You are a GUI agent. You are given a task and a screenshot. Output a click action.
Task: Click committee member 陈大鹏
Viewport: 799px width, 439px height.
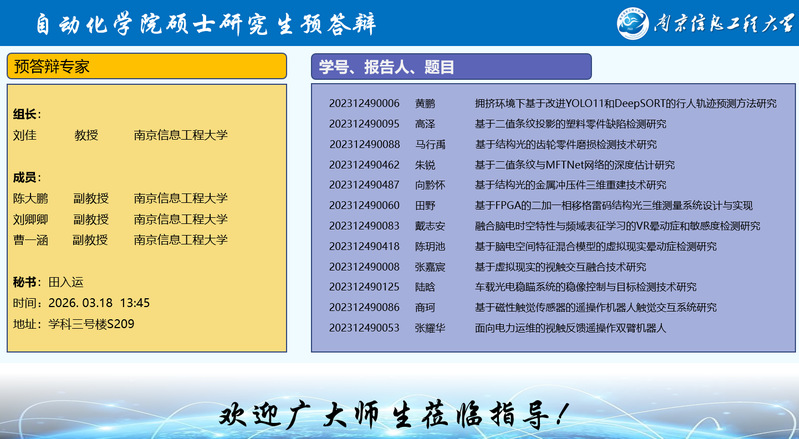(x=31, y=198)
